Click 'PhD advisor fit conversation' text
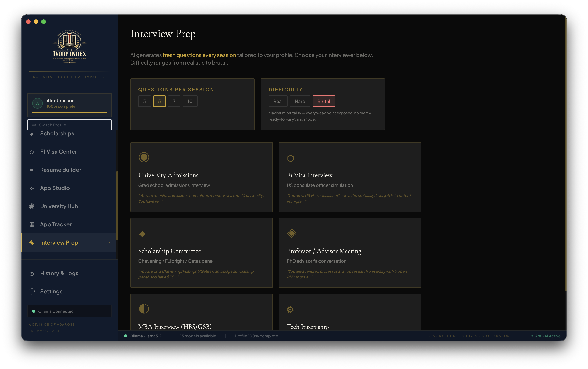 pos(316,261)
